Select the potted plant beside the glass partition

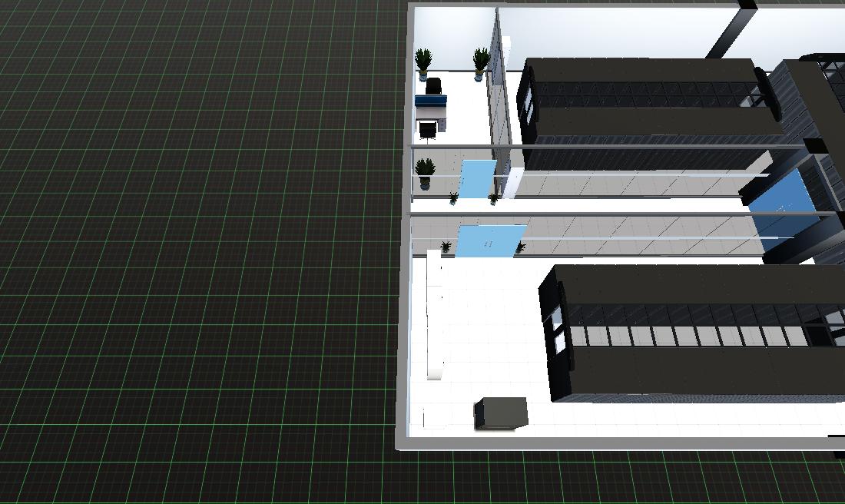pyautogui.click(x=481, y=62)
